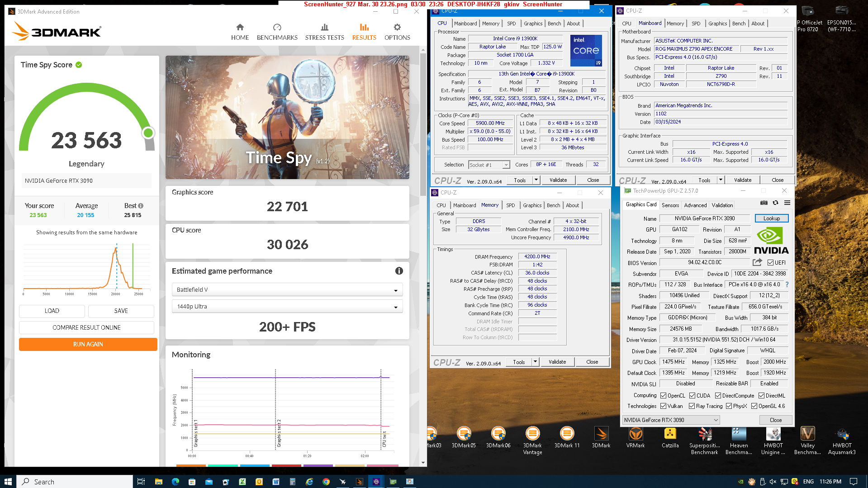Expand GPU selector NVIDIA GeForce RTX 3090 dropdown
The image size is (868, 488).
coord(671,420)
